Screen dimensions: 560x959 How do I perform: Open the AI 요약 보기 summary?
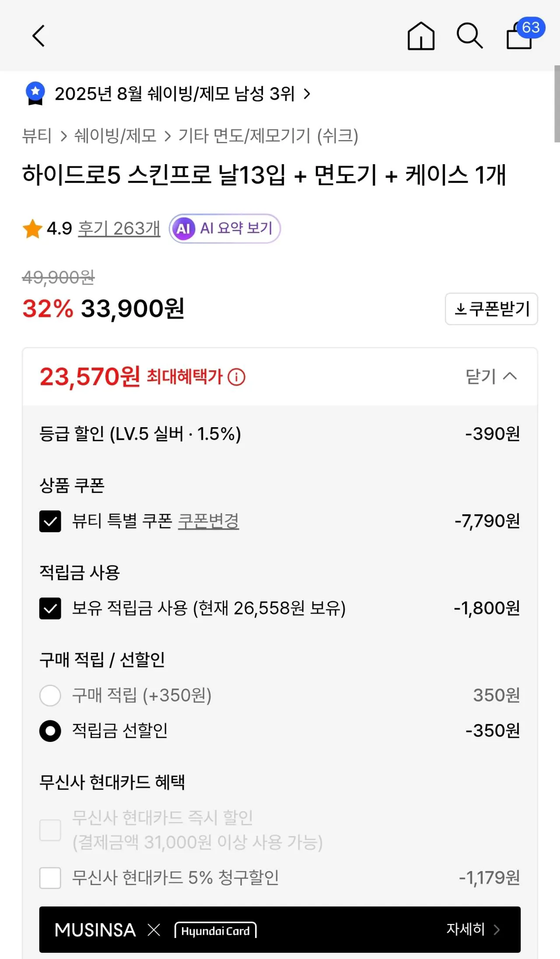tap(225, 228)
